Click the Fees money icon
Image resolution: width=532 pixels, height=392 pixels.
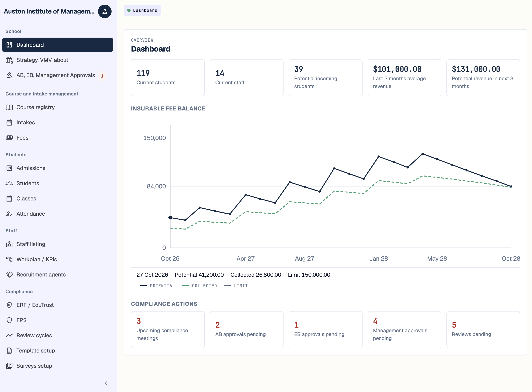click(9, 138)
